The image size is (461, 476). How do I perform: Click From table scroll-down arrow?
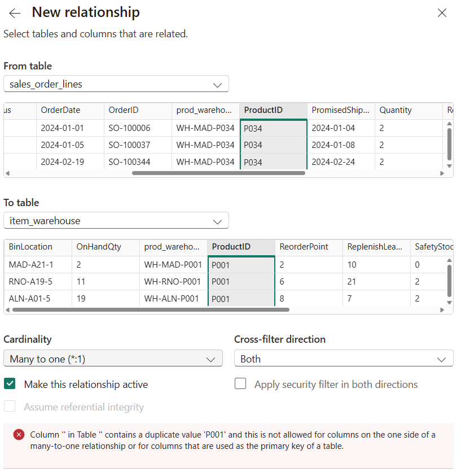(x=450, y=166)
